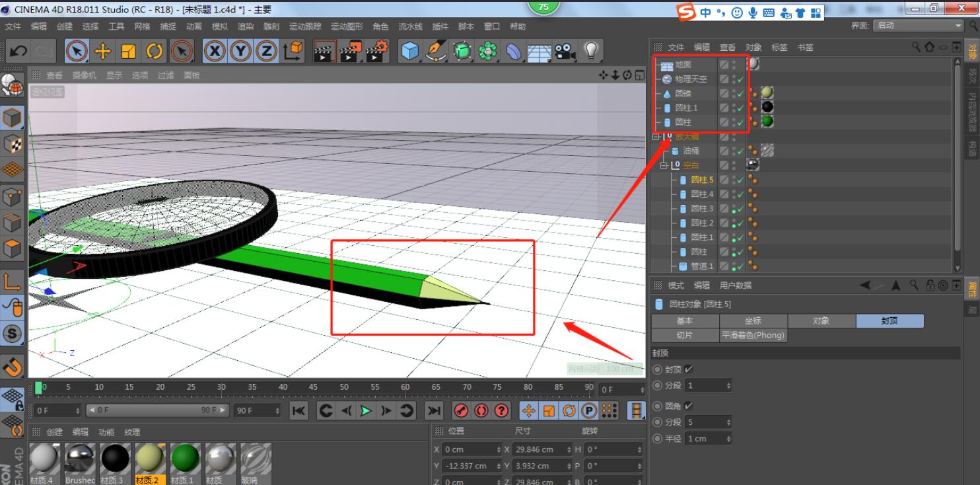Viewport: 980px width, 485px height.
Task: Open the 渲染 menu
Action: coord(246,26)
